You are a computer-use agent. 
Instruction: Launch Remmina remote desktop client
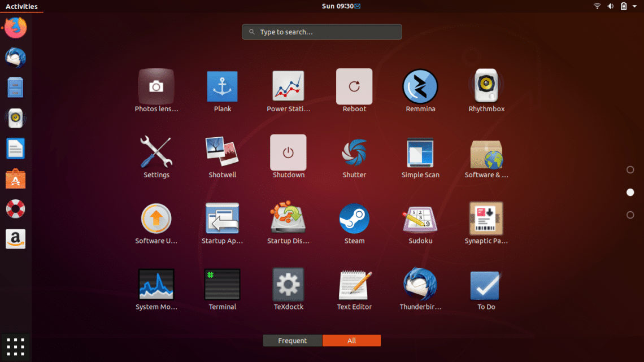(420, 86)
